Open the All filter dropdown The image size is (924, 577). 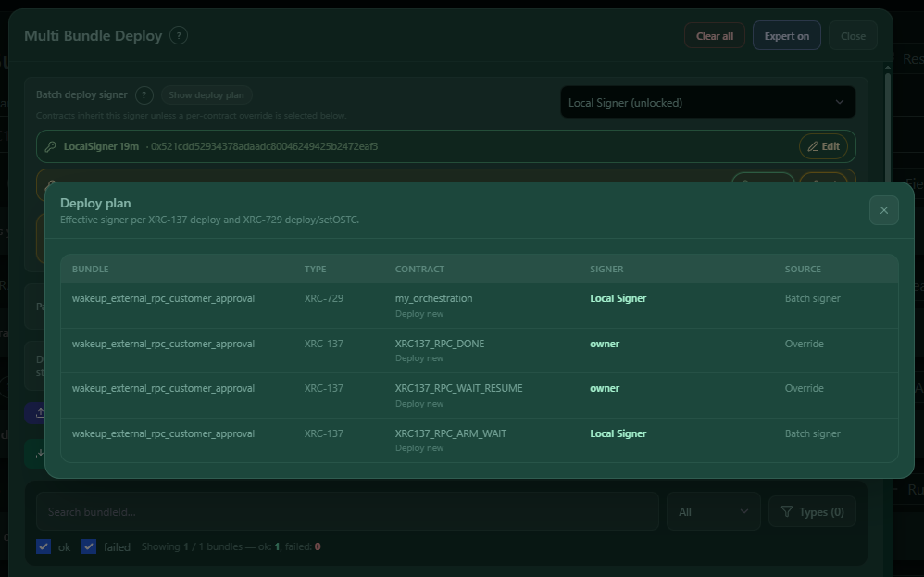coord(713,511)
